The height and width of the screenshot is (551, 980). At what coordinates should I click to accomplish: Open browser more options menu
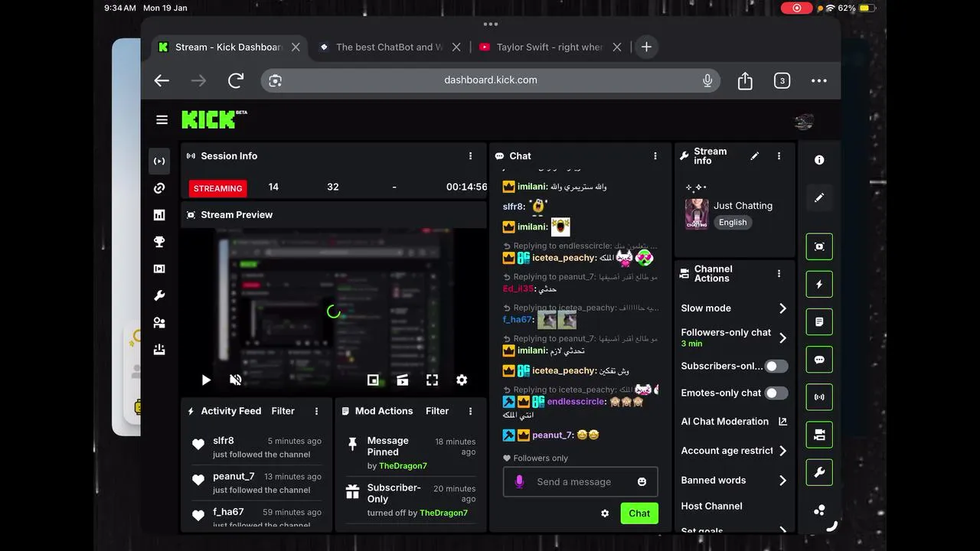pyautogui.click(x=819, y=80)
